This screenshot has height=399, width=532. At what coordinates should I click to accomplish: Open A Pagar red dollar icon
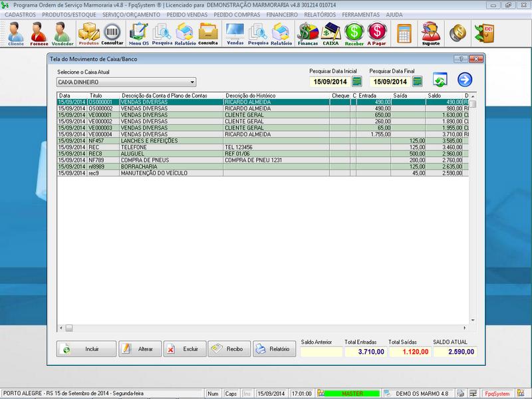[x=377, y=33]
